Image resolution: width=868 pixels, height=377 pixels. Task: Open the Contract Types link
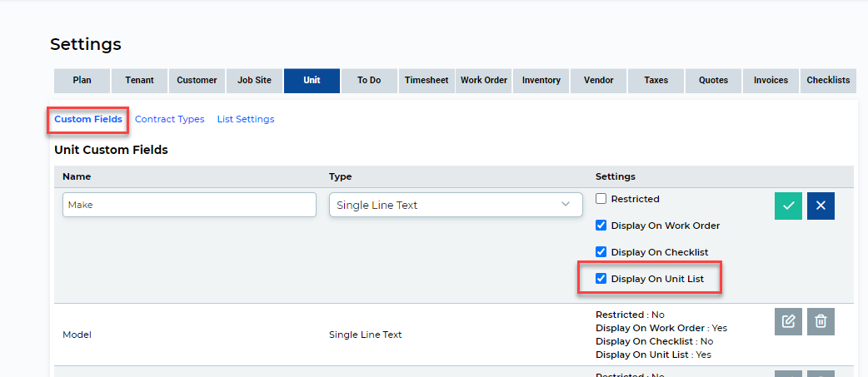coord(169,119)
